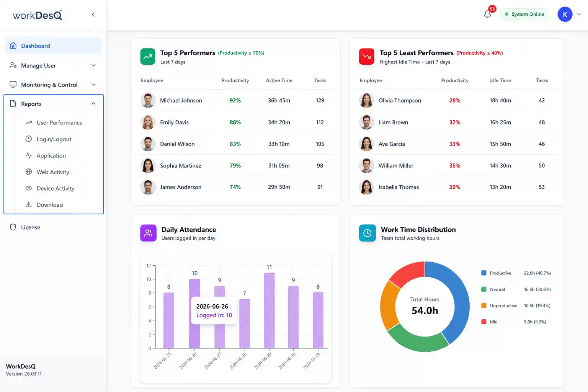Select the Sophia Martinez employee name
The width and height of the screenshot is (588, 392).
180,165
